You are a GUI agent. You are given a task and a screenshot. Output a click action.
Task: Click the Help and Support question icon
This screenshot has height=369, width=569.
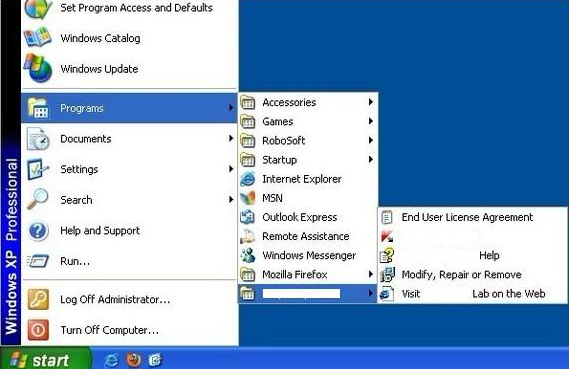tap(38, 230)
